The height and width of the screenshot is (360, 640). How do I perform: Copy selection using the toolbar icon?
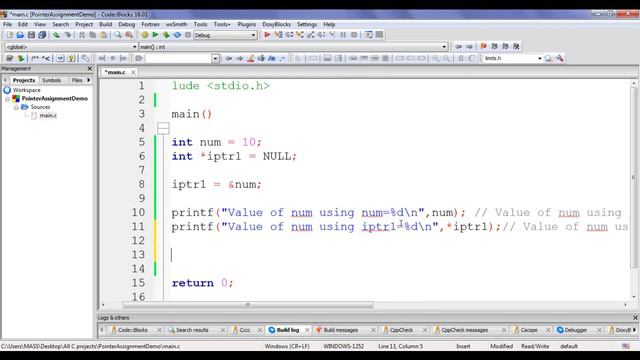point(93,35)
